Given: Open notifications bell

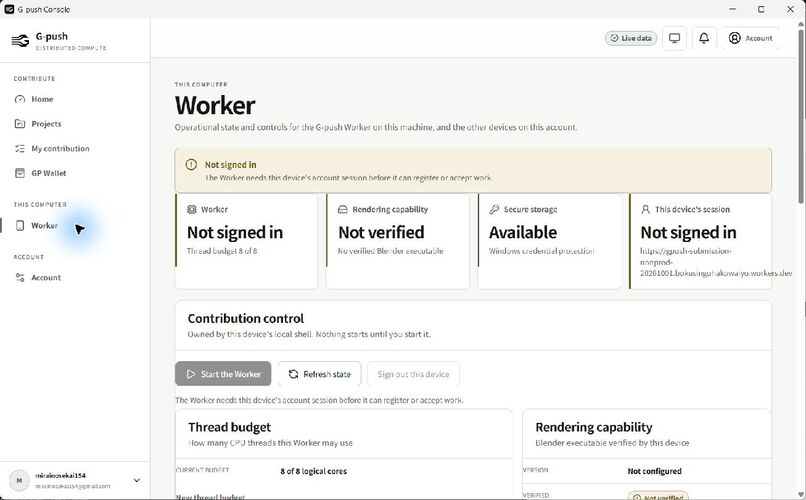Looking at the screenshot, I should (704, 38).
